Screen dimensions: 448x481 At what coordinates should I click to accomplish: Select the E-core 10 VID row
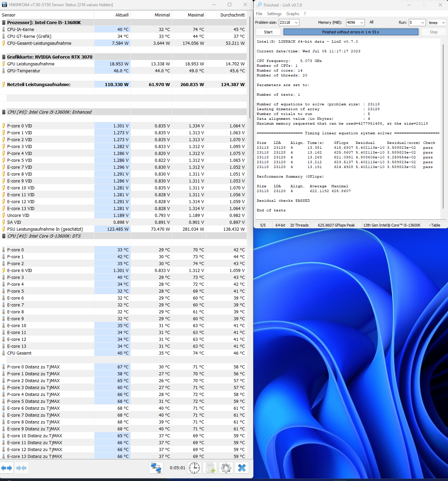[x=123, y=188]
